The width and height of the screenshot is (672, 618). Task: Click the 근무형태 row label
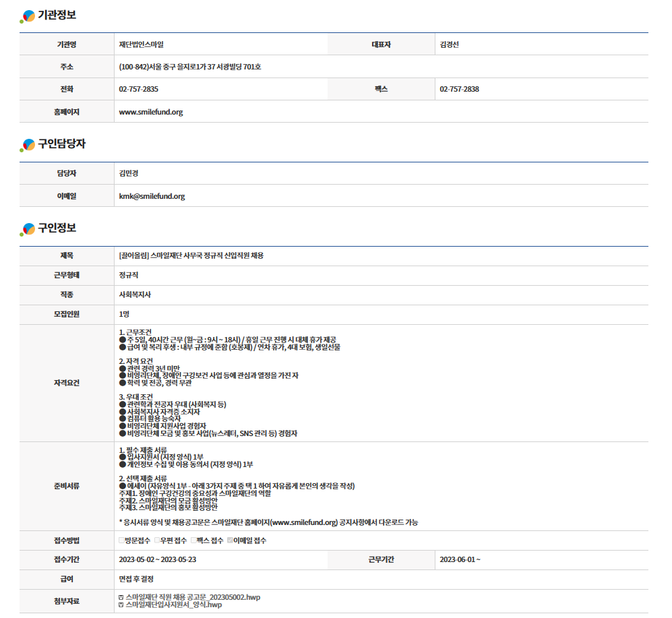pos(67,275)
